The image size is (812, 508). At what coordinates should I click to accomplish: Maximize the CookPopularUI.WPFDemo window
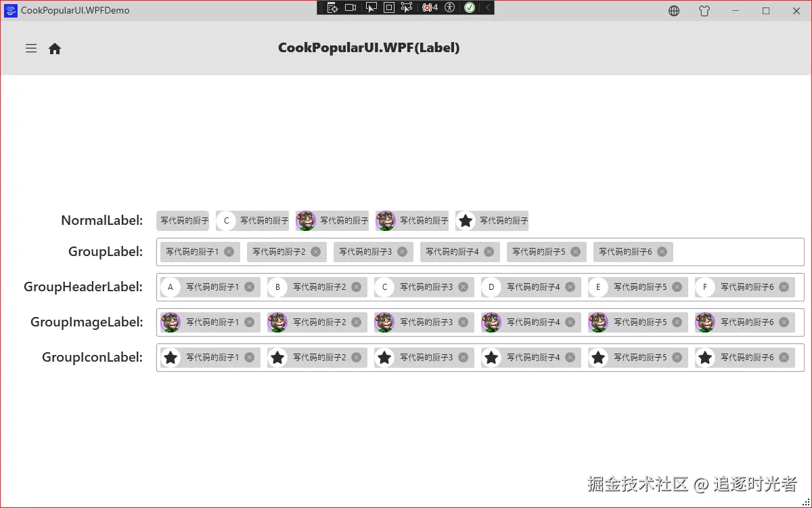[766, 11]
